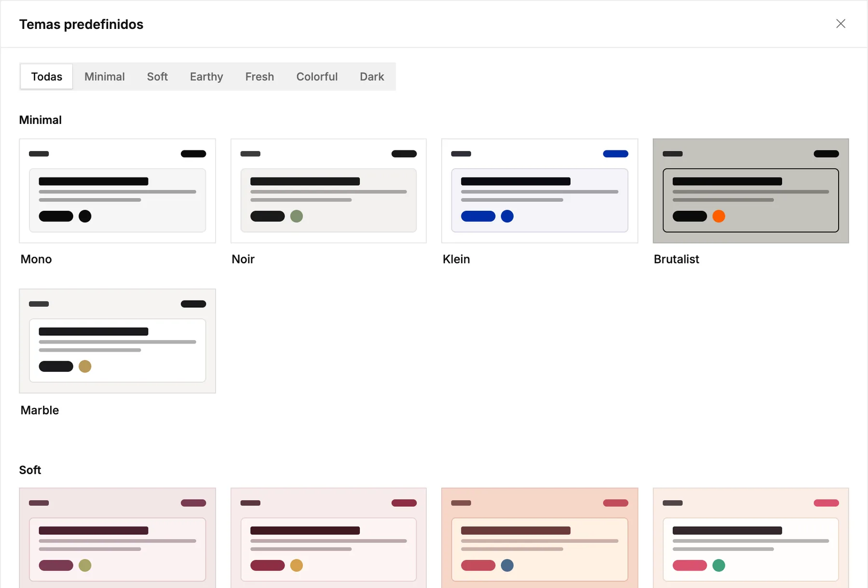Screen dimensions: 868x588
Task: Click the "Marble" theme name label
Action: tap(40, 410)
